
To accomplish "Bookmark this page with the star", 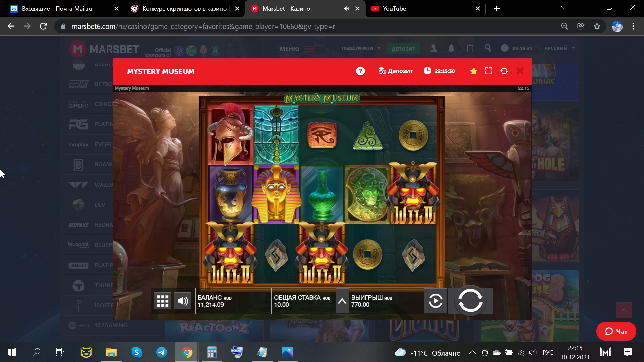I will coord(597,26).
